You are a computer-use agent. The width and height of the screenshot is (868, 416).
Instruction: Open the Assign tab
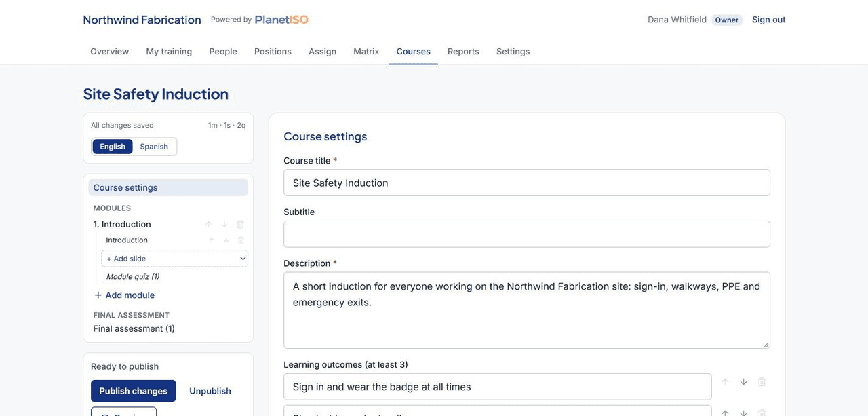tap(323, 52)
